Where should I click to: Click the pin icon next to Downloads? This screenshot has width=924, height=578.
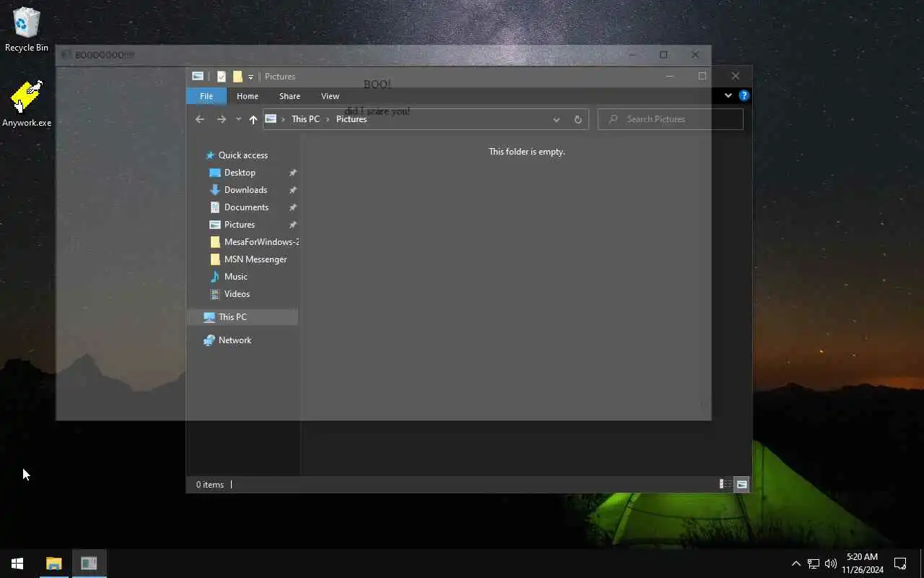pyautogui.click(x=292, y=190)
